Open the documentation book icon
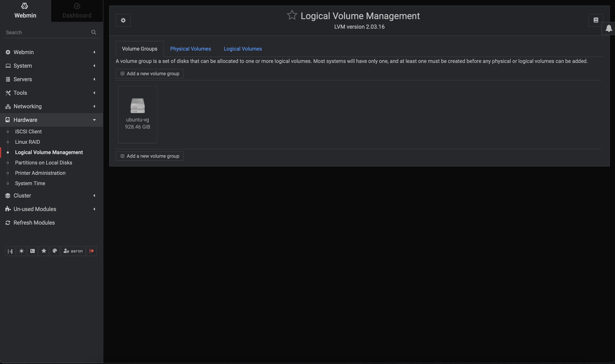 click(x=596, y=20)
